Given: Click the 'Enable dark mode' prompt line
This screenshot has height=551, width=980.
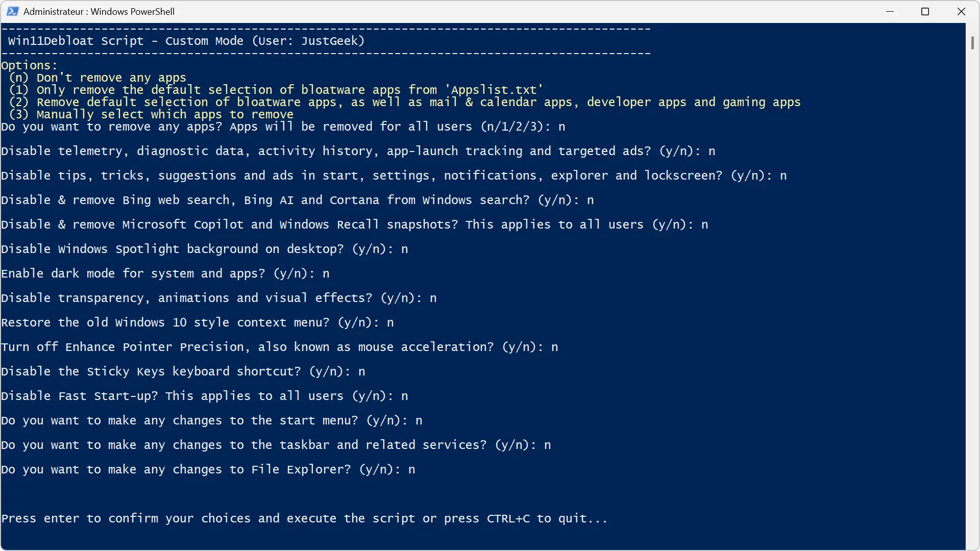Looking at the screenshot, I should coord(165,273).
